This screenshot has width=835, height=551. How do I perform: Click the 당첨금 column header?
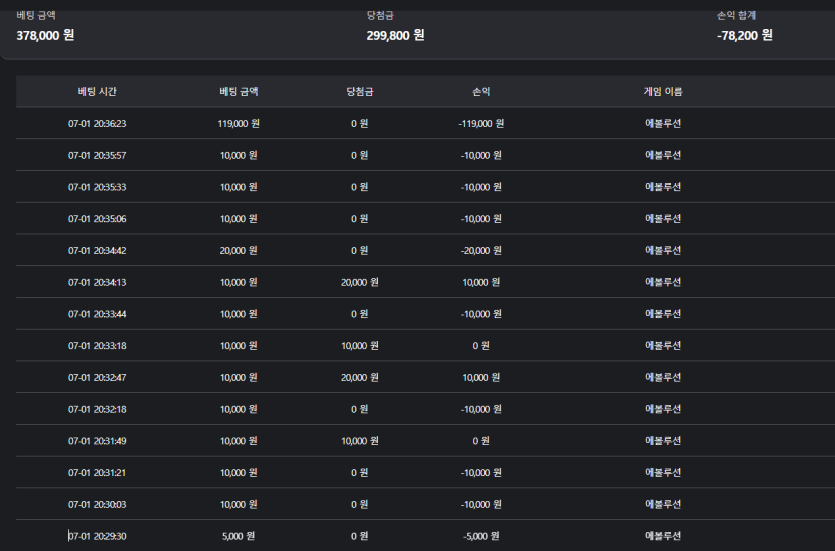pyautogui.click(x=359, y=92)
